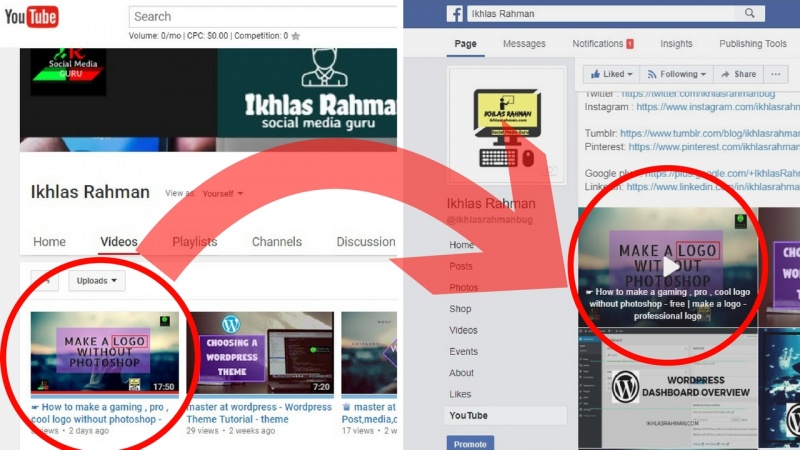This screenshot has width=800, height=450.
Task: Click the master at wordpress video title link
Action: coord(259,413)
